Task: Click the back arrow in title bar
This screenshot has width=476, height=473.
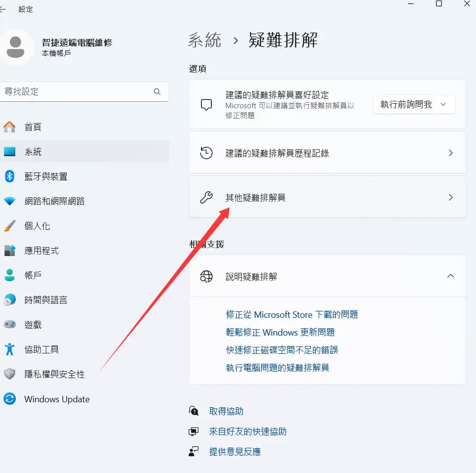Action: tap(3, 9)
